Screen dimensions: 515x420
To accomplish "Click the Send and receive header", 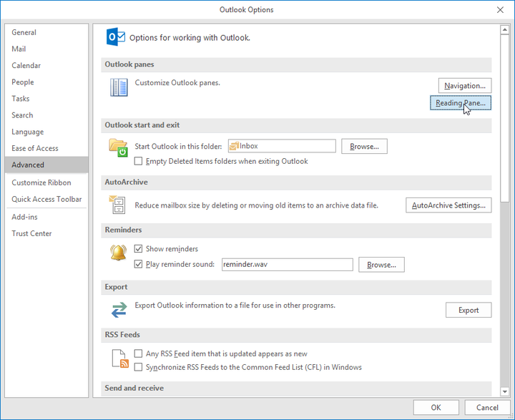I will [x=296, y=388].
